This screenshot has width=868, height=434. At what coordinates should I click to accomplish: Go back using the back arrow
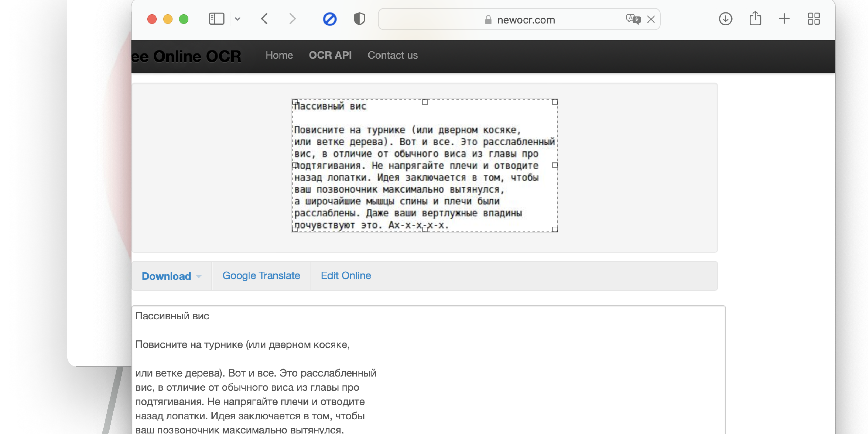[264, 19]
